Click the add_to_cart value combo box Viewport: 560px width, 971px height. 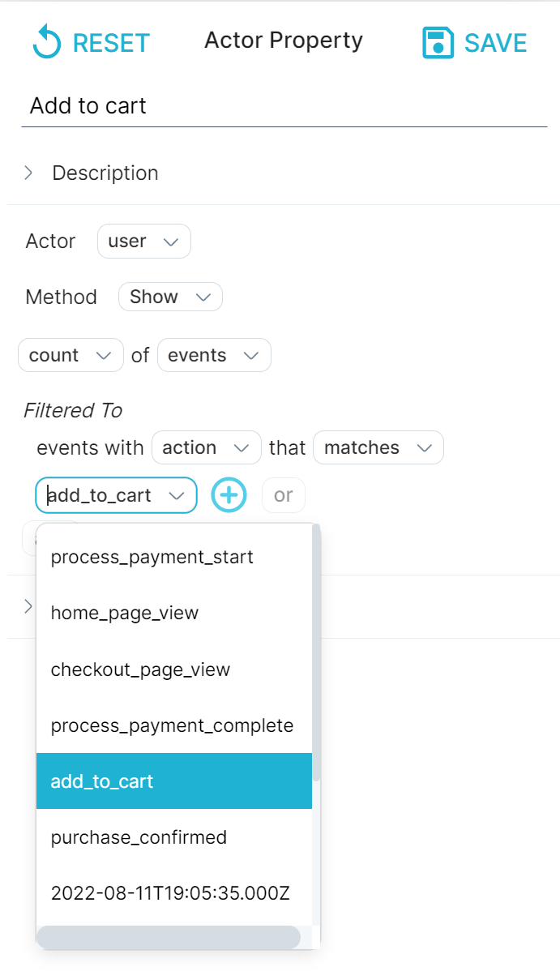[117, 494]
